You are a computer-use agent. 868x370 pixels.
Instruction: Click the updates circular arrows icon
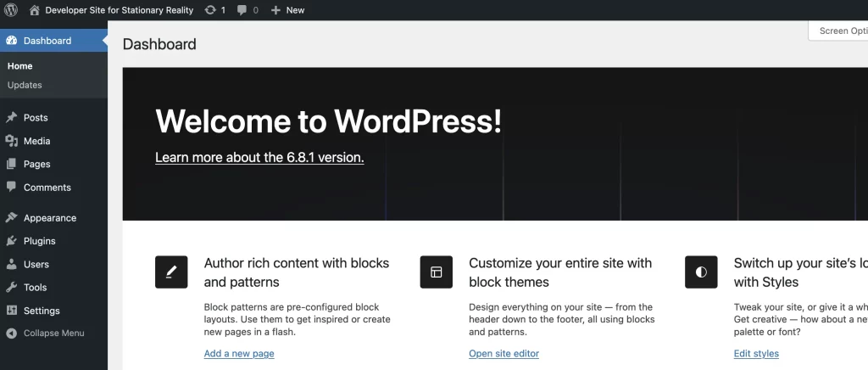pyautogui.click(x=210, y=10)
